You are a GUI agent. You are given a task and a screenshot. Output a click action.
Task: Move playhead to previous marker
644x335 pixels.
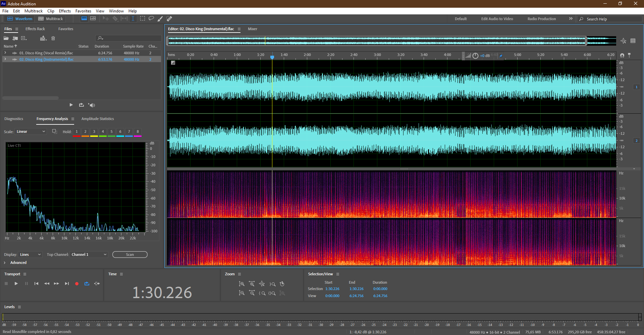click(36, 284)
